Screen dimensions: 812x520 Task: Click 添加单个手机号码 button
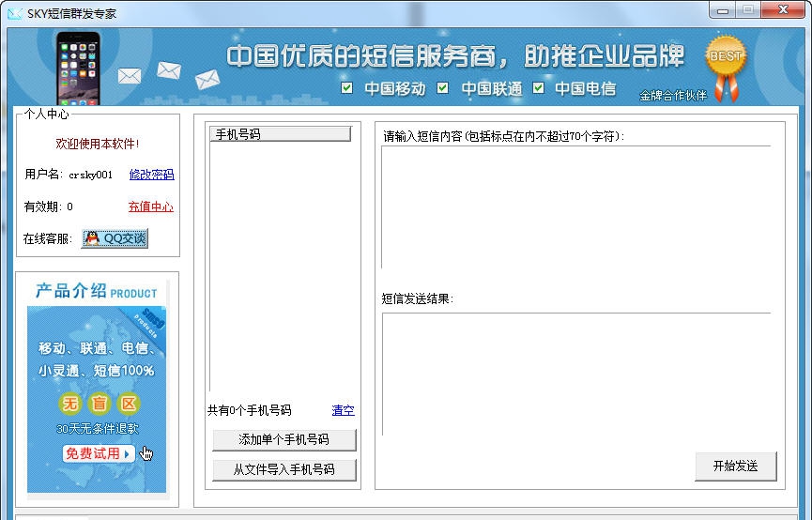(x=284, y=439)
